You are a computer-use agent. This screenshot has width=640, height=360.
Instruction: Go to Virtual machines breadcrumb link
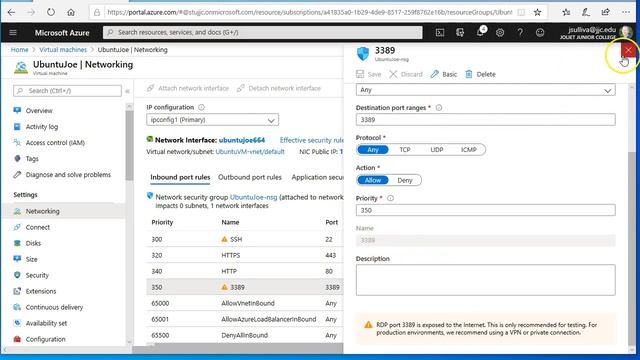tap(63, 50)
